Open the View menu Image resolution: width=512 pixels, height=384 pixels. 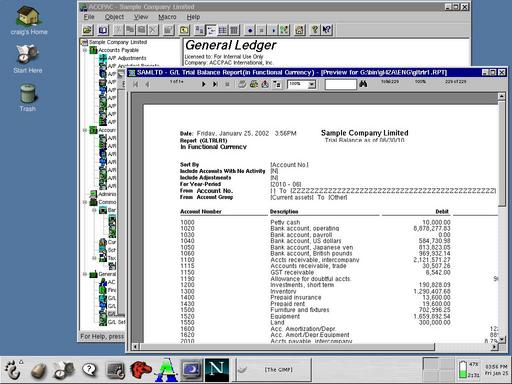[x=141, y=17]
